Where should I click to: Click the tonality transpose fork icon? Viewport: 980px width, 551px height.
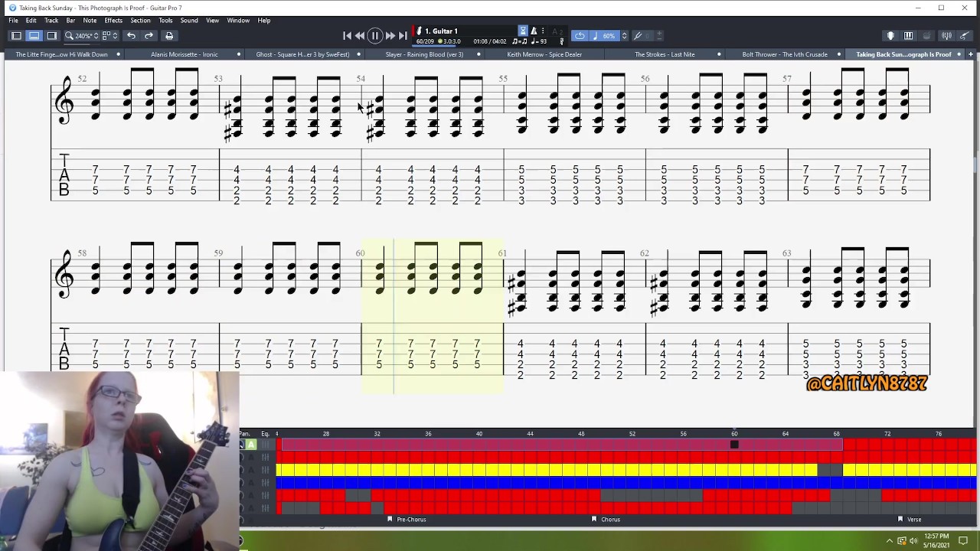click(x=638, y=36)
